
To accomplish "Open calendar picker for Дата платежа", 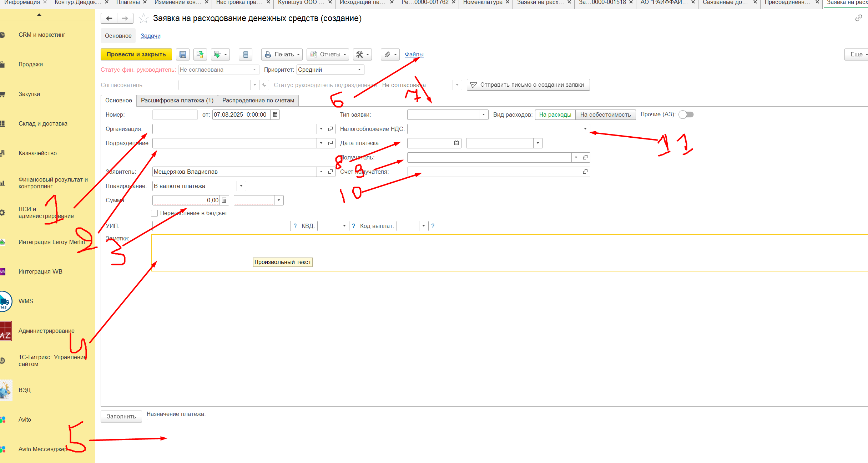I will coord(456,143).
